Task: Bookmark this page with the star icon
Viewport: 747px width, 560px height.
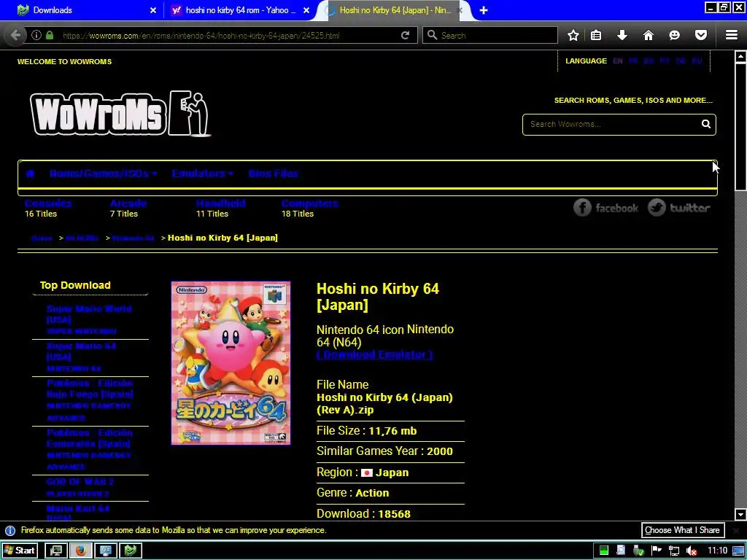Action: click(573, 35)
